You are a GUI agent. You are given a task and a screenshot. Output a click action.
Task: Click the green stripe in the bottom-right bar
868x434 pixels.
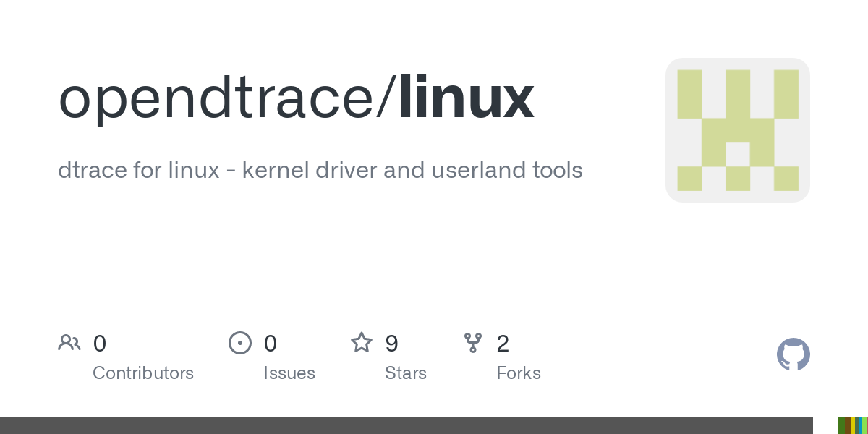click(x=841, y=425)
